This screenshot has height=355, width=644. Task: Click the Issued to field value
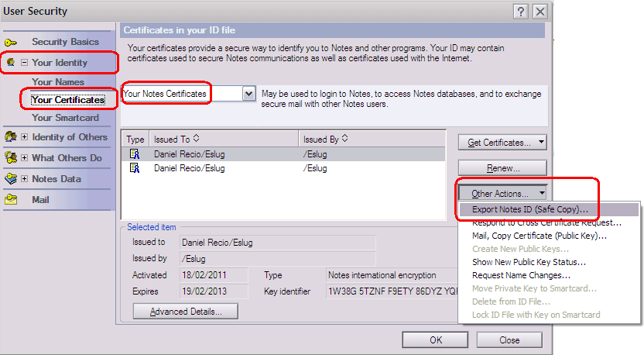(278, 243)
